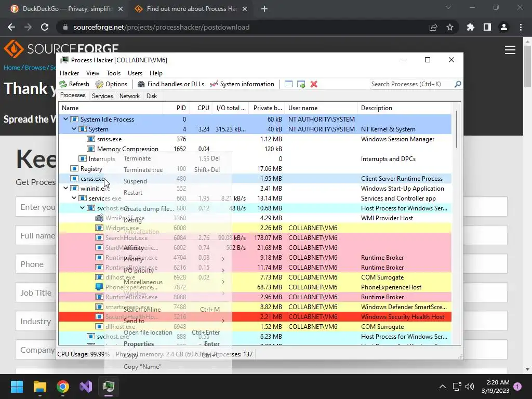Viewport: 532px width, 399px height.
Task: Click the Refresh toolbar button
Action: (74, 84)
